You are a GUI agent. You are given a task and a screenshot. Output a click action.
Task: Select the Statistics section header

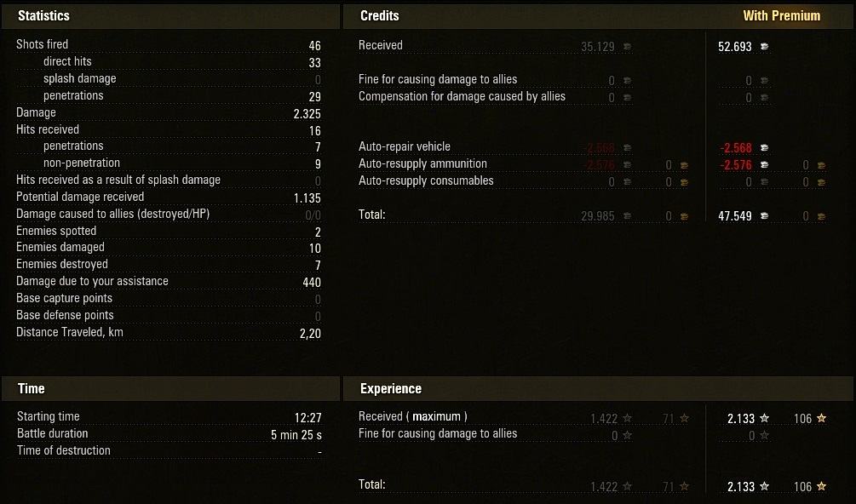click(43, 16)
